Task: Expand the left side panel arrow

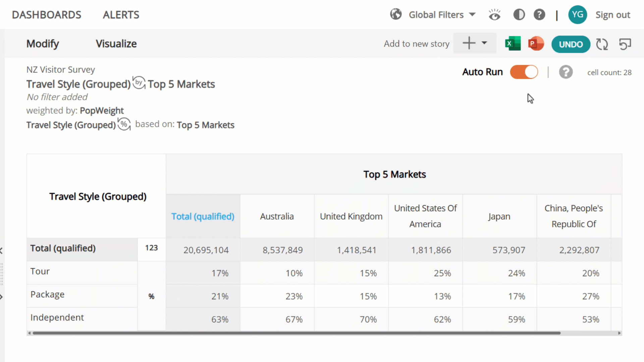Action: pyautogui.click(x=1, y=297)
